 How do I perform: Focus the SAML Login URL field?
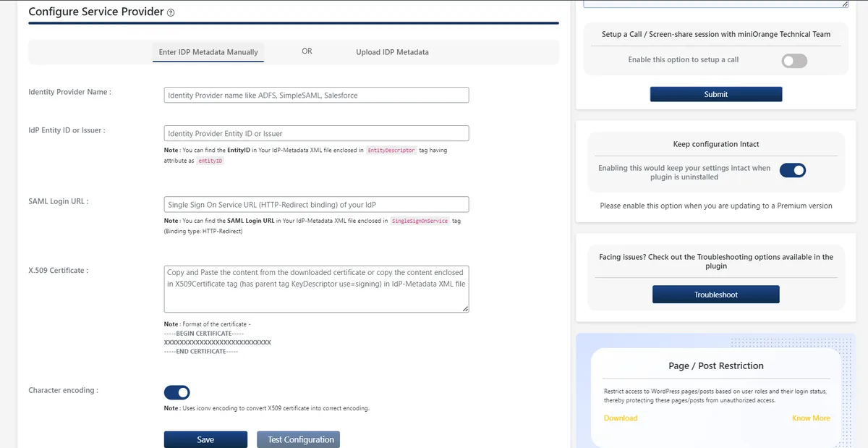316,205
